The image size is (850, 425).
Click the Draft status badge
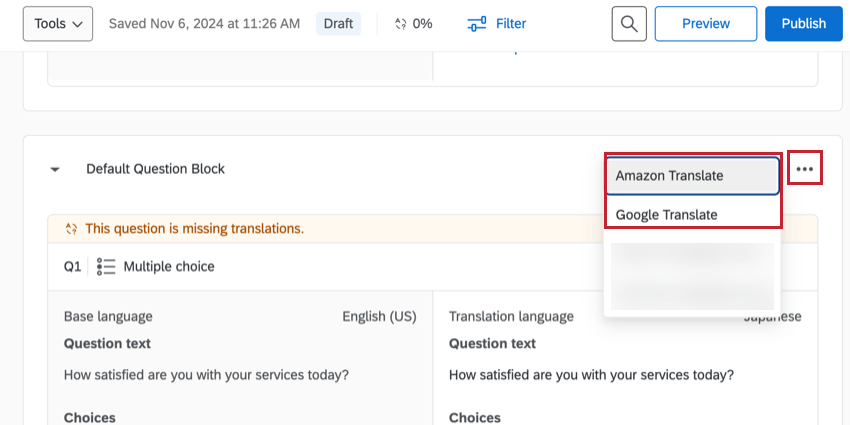coord(338,24)
